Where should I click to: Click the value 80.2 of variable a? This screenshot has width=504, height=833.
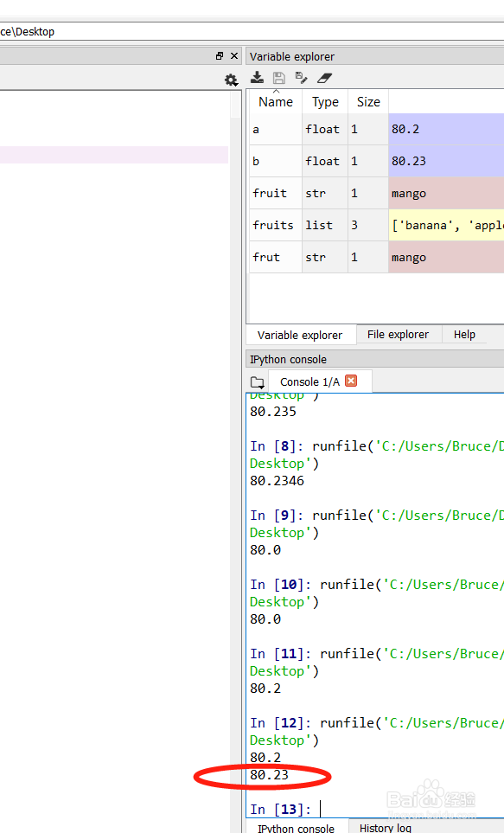[x=446, y=129]
